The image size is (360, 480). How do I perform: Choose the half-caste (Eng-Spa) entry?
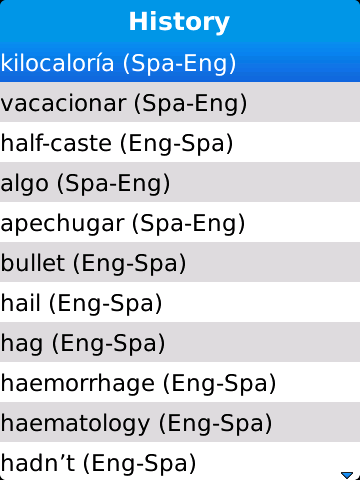click(x=180, y=142)
